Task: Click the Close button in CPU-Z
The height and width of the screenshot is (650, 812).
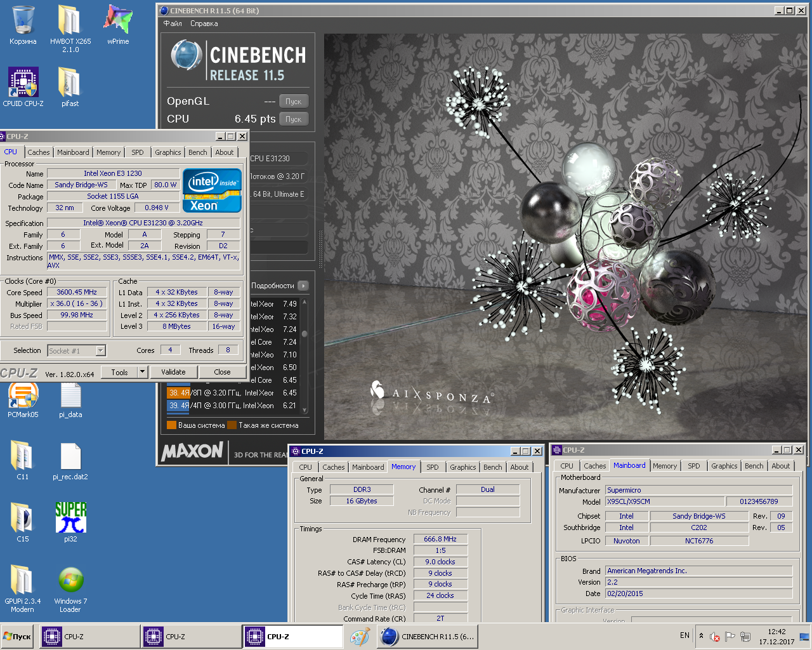Action: pyautogui.click(x=222, y=372)
